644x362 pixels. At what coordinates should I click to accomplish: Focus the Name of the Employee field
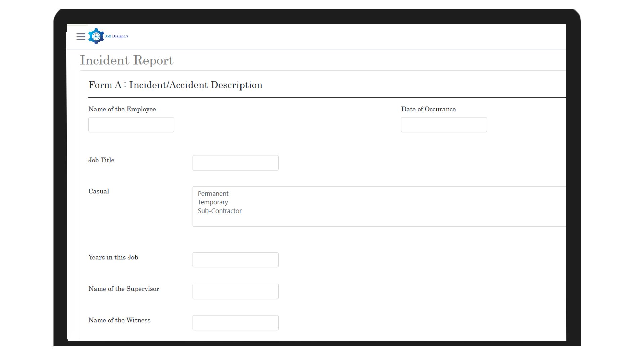131,125
